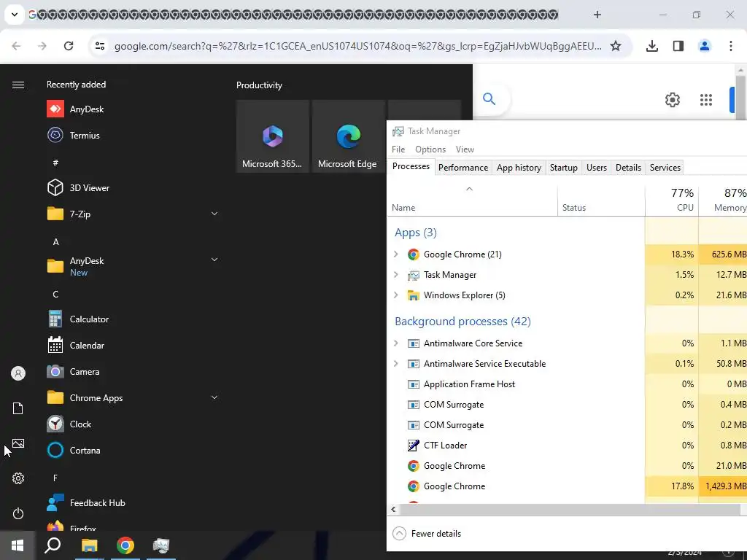
Task: Open Chrome three-dot menu
Action: [730, 46]
